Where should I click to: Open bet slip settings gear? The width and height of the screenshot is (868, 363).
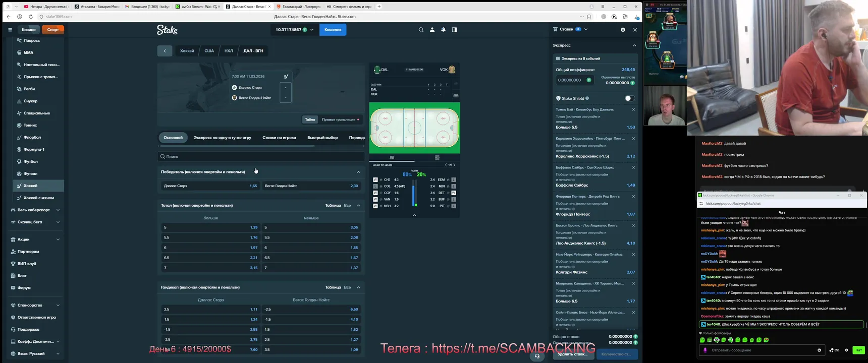623,30
